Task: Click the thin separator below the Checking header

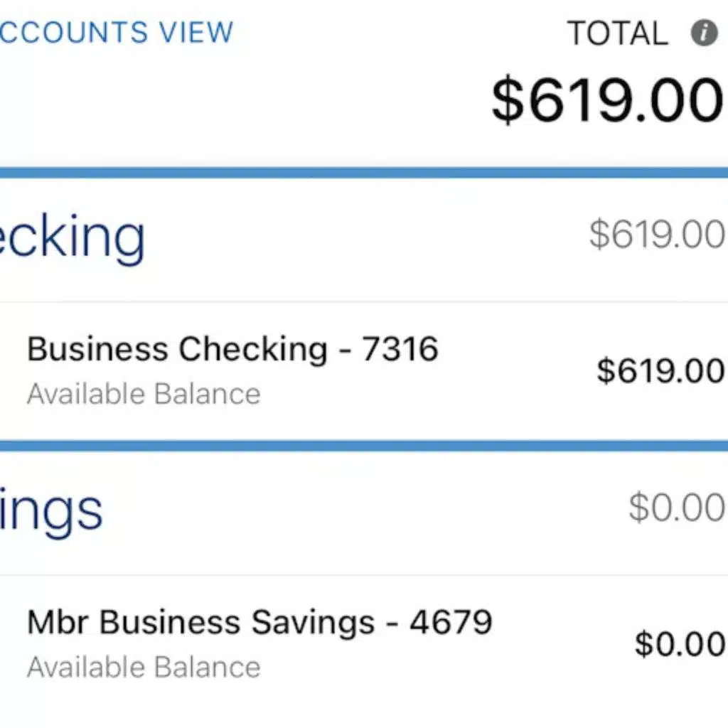Action: 364,301
